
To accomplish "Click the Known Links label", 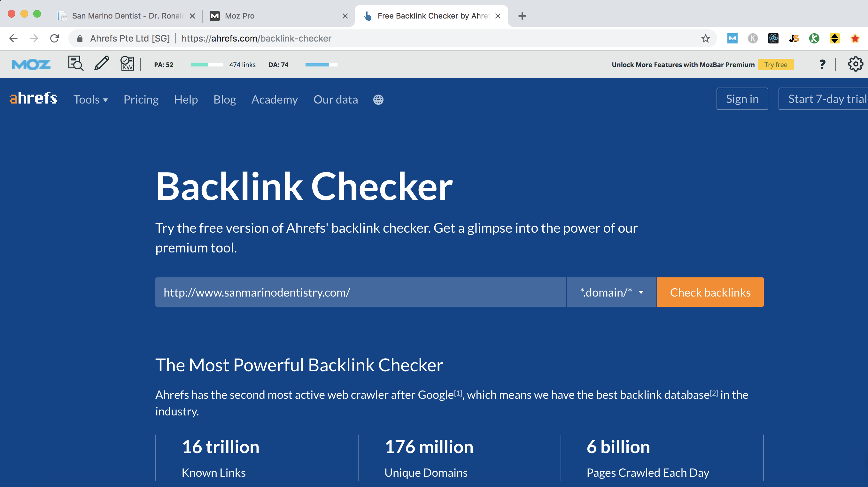I will pos(213,473).
